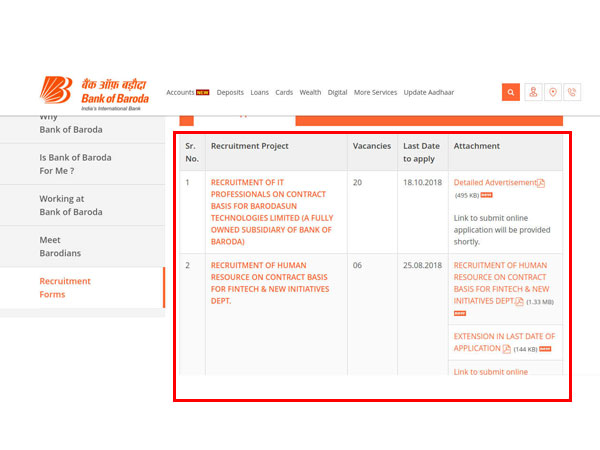Open the Accounts menu
This screenshot has width=600, height=450.
pos(180,92)
